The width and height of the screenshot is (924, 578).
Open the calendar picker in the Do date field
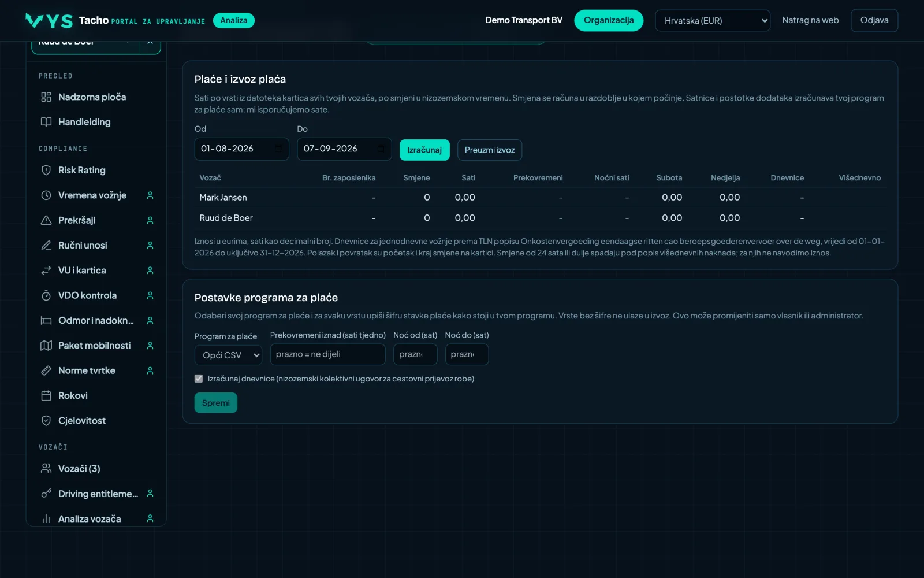381,149
